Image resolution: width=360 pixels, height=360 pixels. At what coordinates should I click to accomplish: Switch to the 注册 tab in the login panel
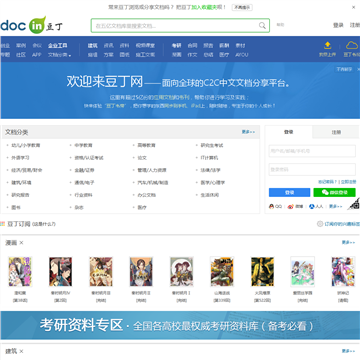(x=336, y=132)
